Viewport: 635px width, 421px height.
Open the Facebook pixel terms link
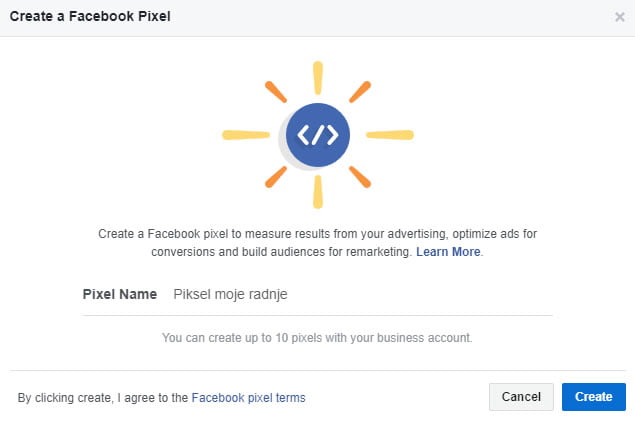248,398
